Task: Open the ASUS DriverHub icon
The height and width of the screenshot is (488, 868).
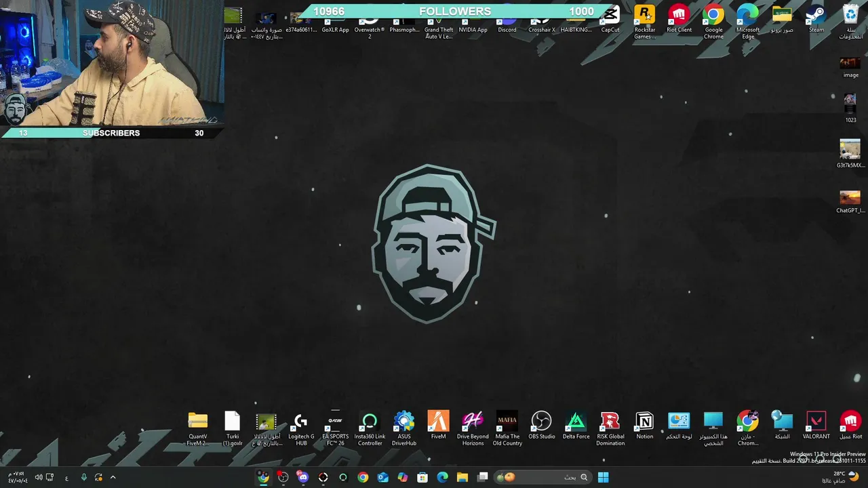Action: point(403,428)
